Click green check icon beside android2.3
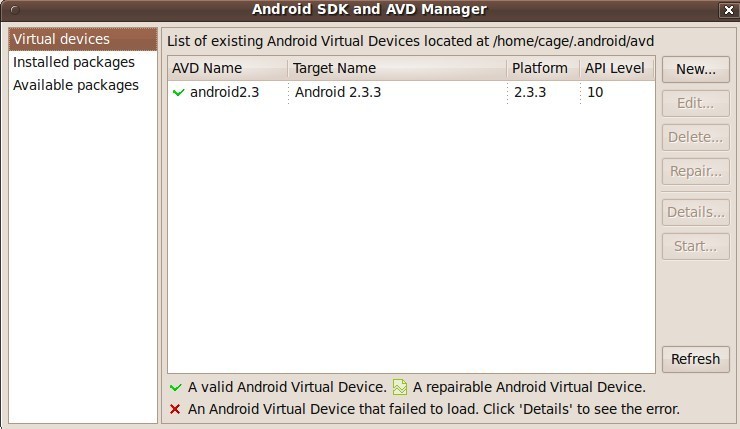The height and width of the screenshot is (429, 740). coord(178,93)
